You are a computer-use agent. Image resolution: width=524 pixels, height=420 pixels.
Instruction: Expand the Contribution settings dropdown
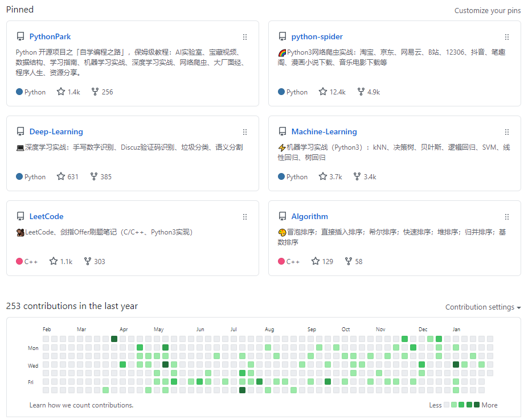click(483, 307)
